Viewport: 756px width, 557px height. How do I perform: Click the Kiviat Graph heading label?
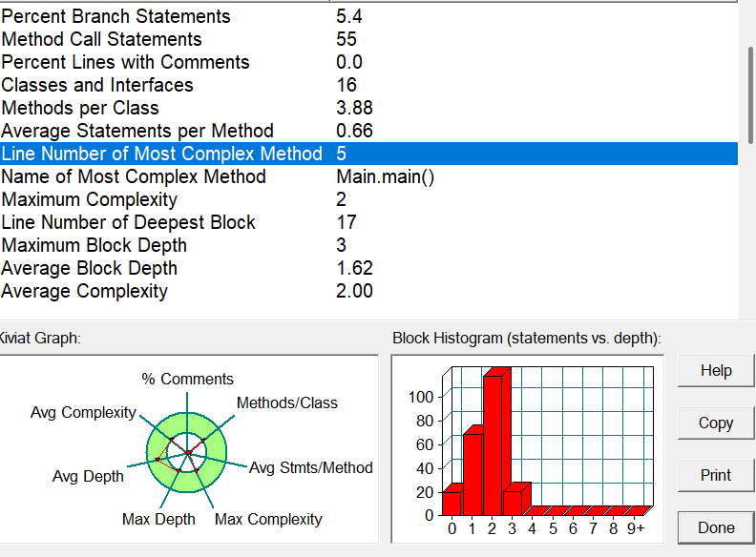(40, 339)
